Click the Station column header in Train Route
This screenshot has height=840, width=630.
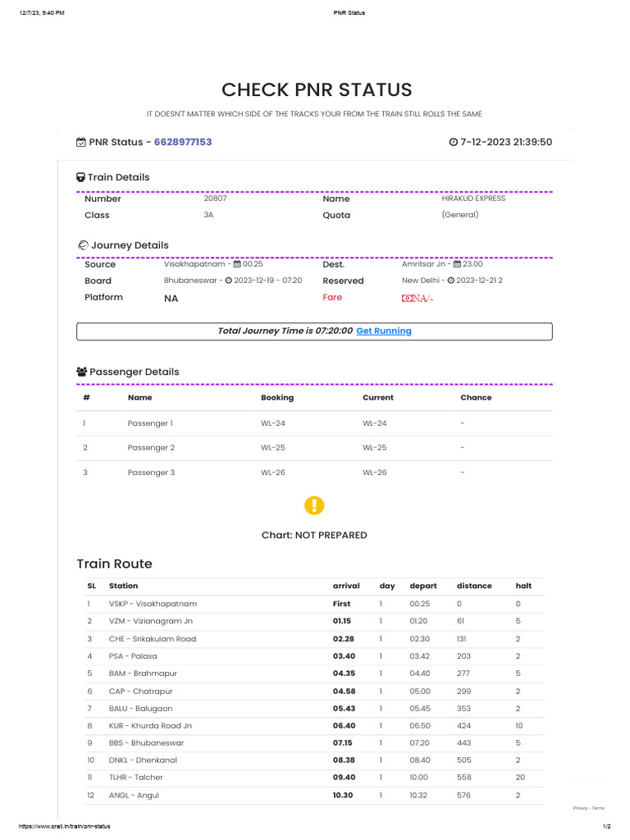tap(124, 587)
